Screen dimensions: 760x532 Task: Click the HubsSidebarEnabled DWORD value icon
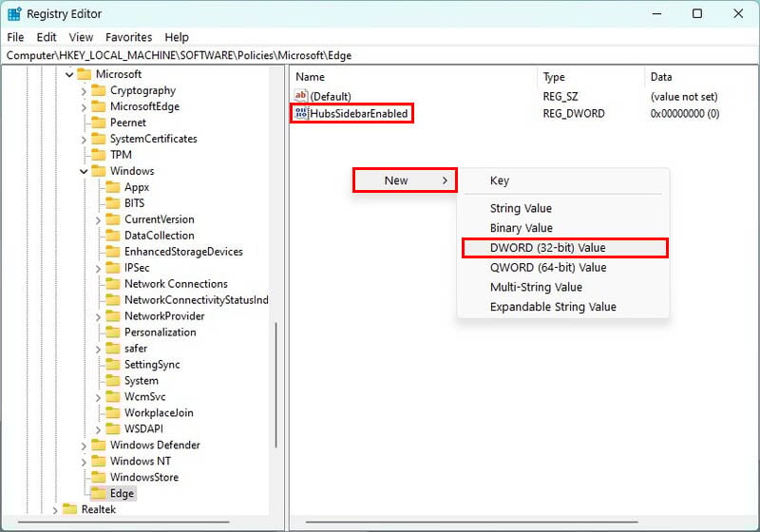pyautogui.click(x=301, y=113)
